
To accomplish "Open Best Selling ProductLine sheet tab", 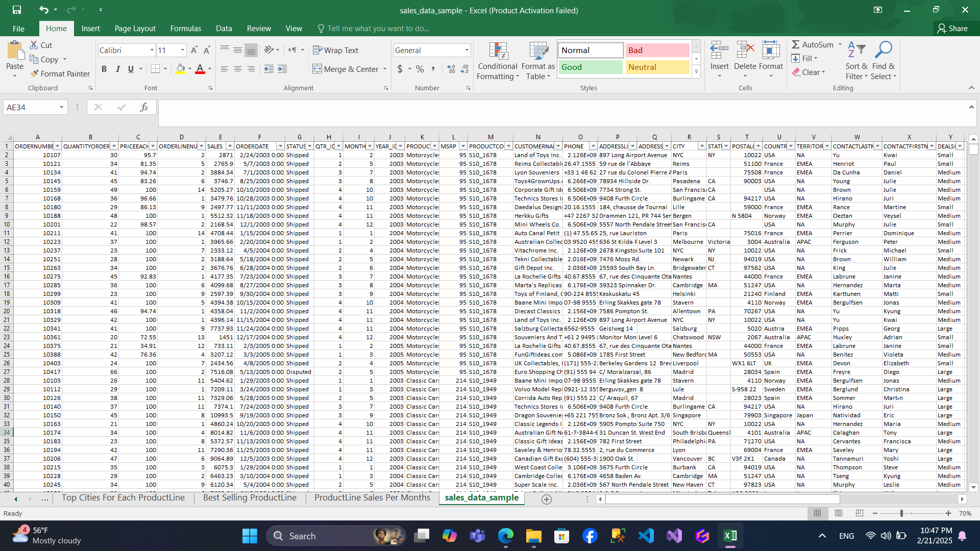I will click(x=250, y=498).
